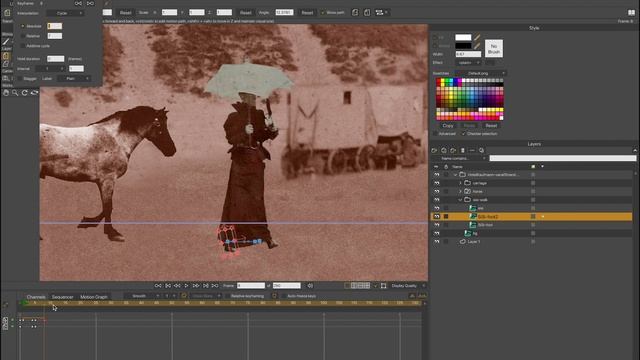Toggle the Show path checkbox
This screenshot has width=640, height=360.
click(x=322, y=13)
